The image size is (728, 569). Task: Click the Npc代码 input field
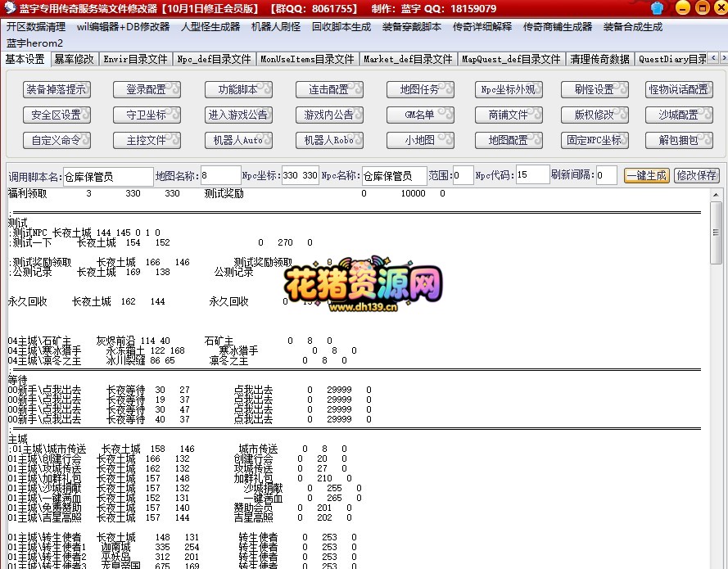(x=532, y=175)
